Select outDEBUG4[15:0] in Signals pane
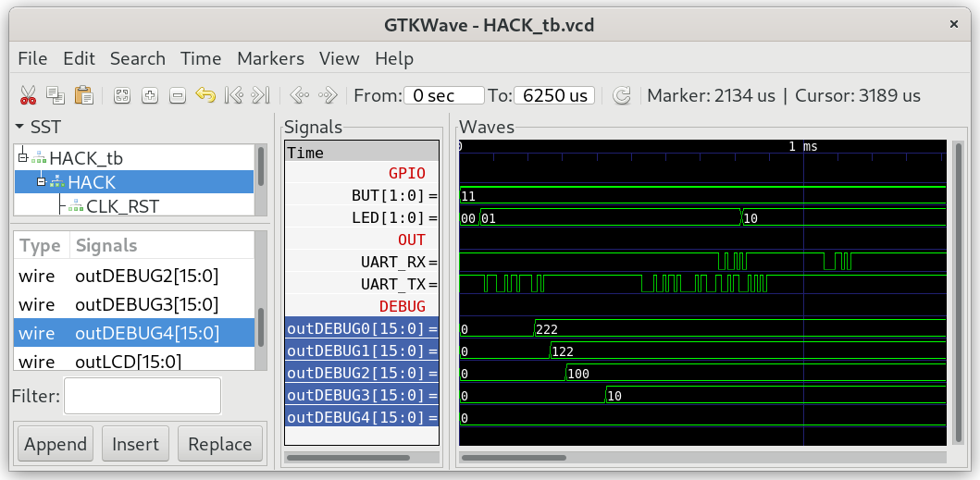The width and height of the screenshot is (980, 480). point(362,417)
